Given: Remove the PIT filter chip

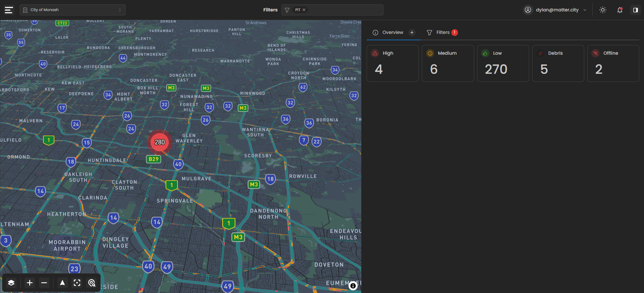Looking at the screenshot, I should (304, 10).
